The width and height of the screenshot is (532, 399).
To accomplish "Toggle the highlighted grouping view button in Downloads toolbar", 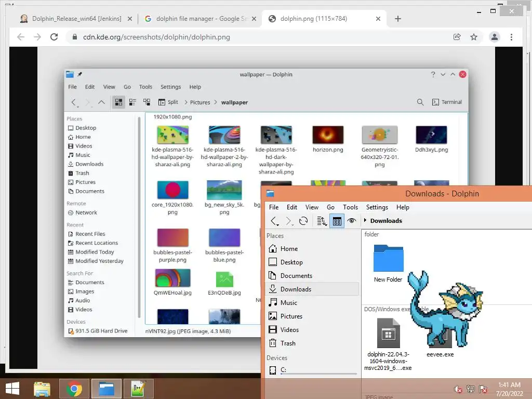I will [337, 221].
